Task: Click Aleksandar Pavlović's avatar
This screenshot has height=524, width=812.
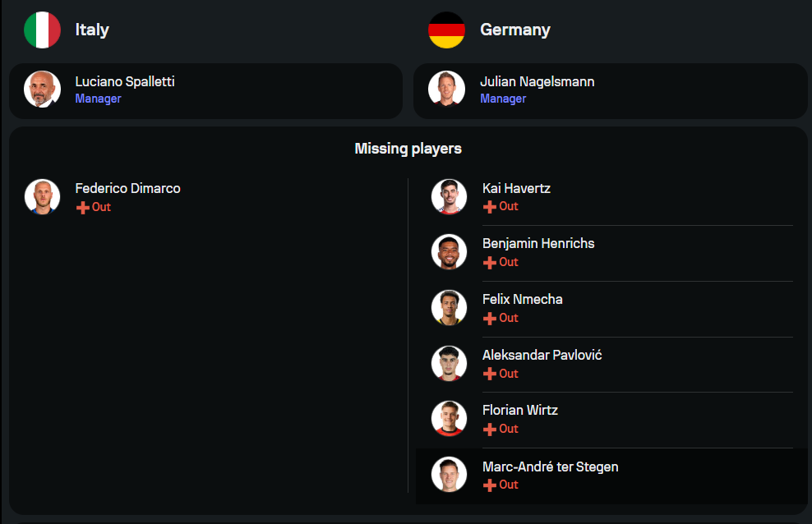Action: click(x=449, y=364)
